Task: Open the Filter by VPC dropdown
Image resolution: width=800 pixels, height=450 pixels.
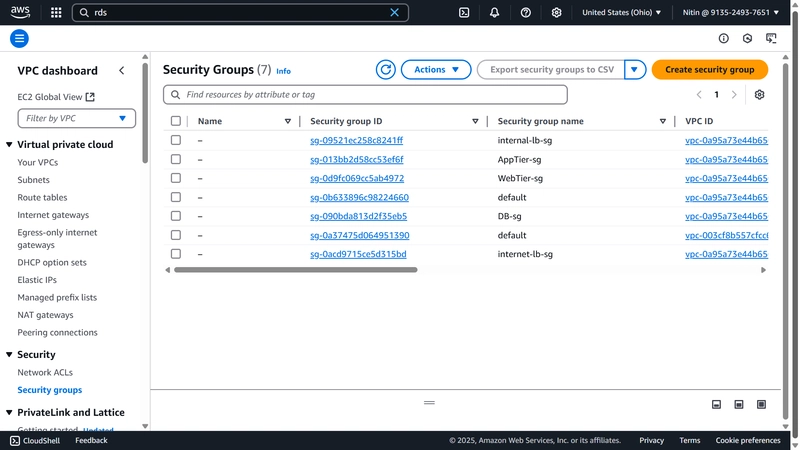Action: coord(77,118)
